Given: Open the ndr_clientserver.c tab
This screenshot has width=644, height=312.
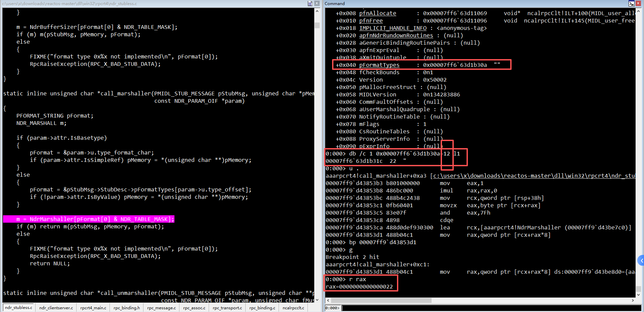Looking at the screenshot, I should point(56,308).
